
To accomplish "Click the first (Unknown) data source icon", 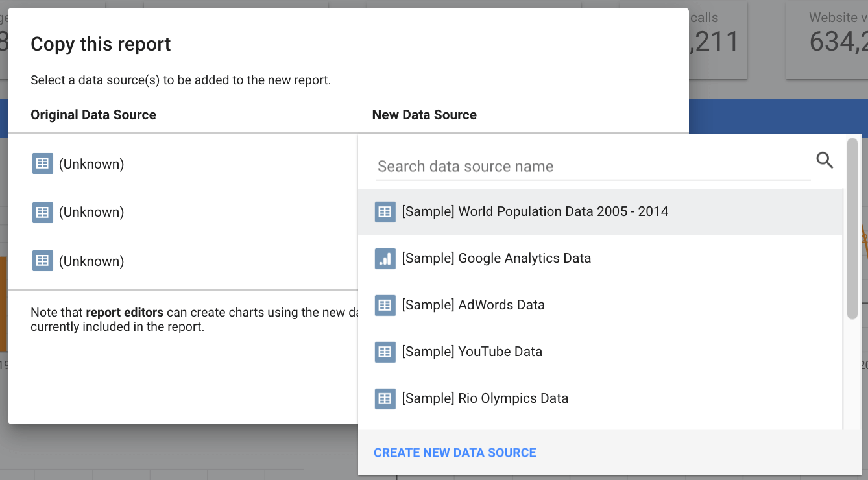I will coord(42,163).
